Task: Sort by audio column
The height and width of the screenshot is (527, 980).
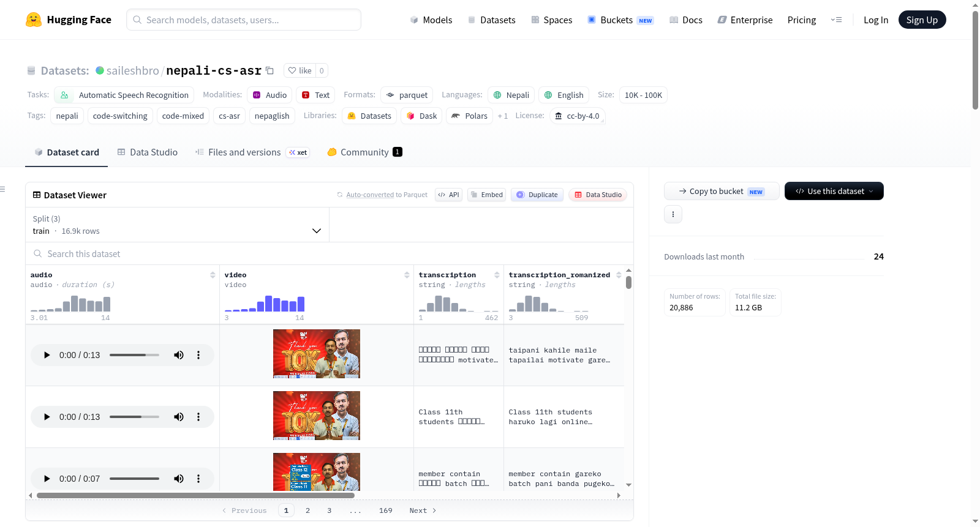Action: coord(213,275)
